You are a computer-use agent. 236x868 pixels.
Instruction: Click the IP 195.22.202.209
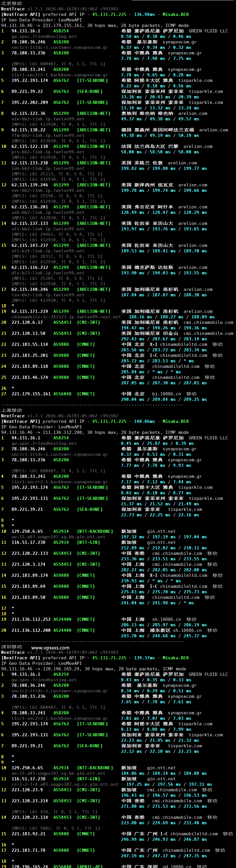coord(30,102)
